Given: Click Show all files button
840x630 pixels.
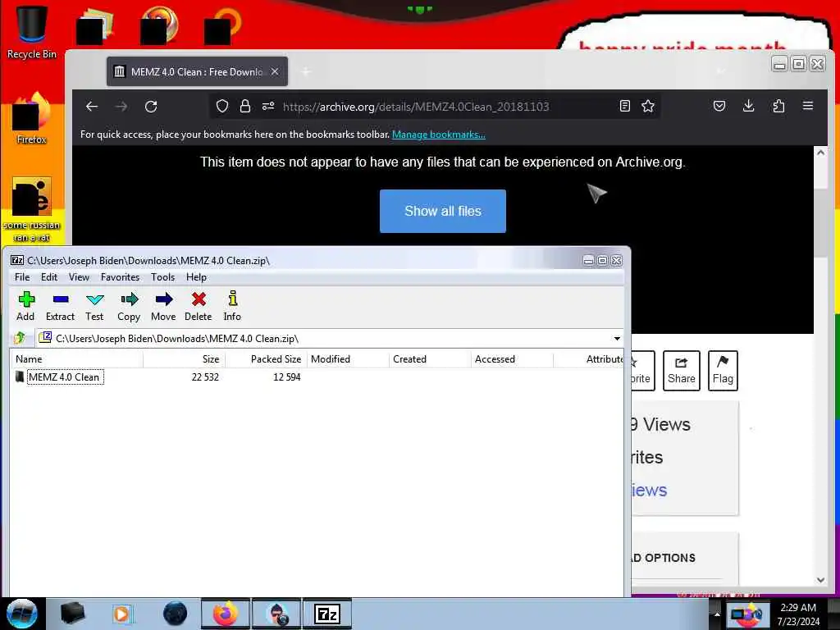Looking at the screenshot, I should (x=442, y=211).
